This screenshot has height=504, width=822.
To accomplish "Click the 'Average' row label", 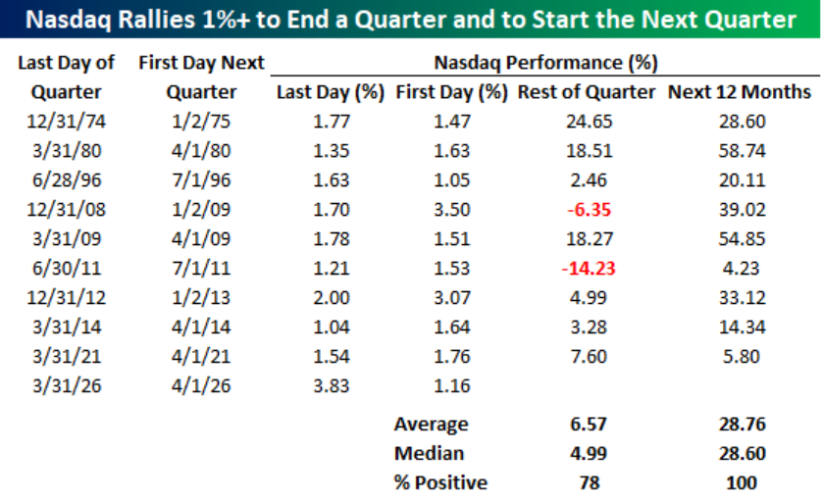I will 432,425.
